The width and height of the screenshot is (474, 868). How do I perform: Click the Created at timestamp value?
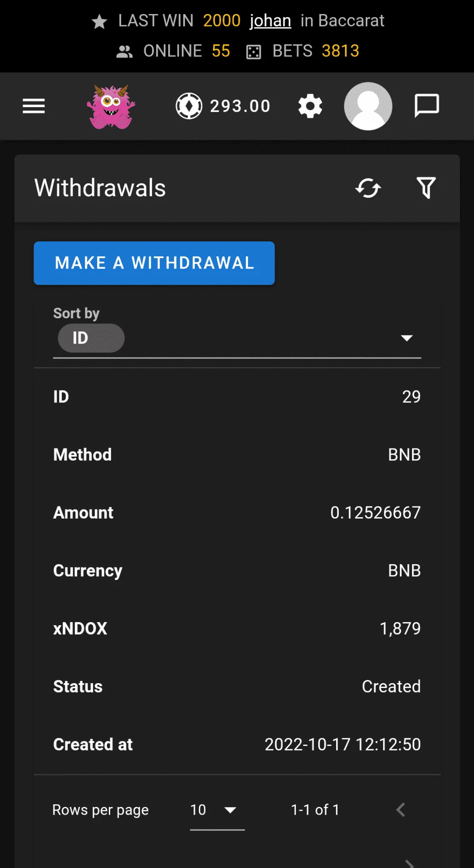click(x=343, y=745)
